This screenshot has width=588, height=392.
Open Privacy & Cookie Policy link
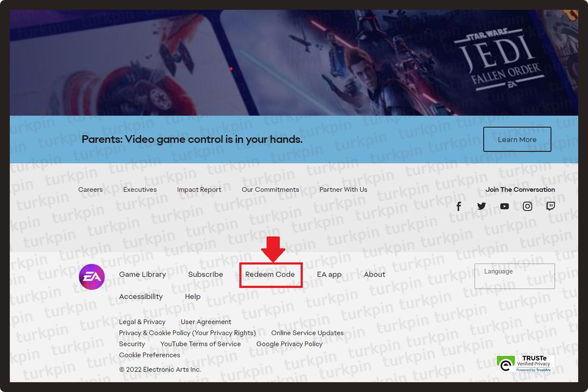click(x=187, y=333)
